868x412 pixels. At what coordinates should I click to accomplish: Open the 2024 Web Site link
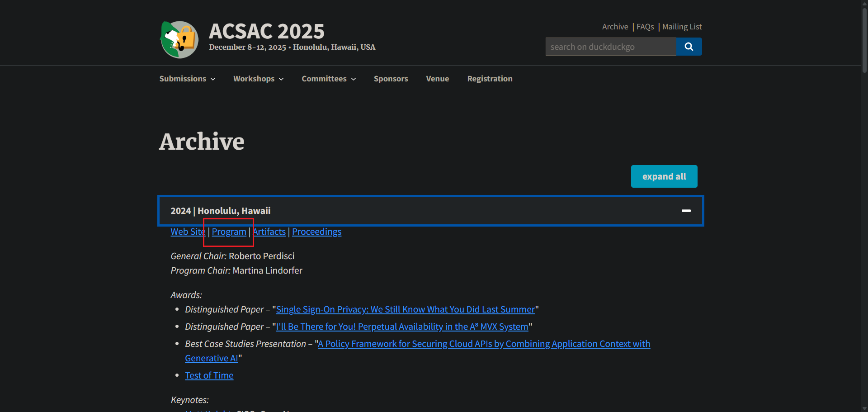coord(188,232)
